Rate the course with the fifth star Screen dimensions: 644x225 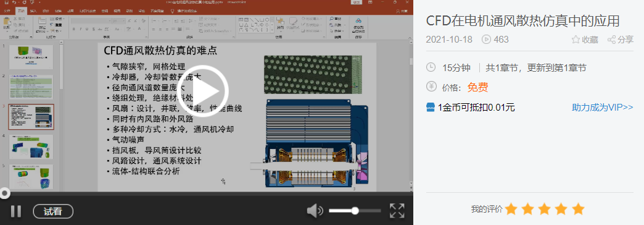pyautogui.click(x=578, y=209)
